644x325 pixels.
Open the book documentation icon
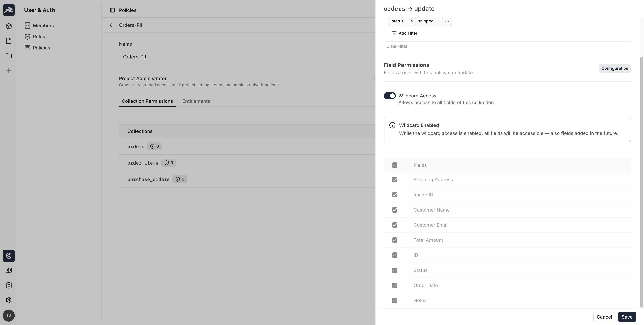tap(9, 270)
